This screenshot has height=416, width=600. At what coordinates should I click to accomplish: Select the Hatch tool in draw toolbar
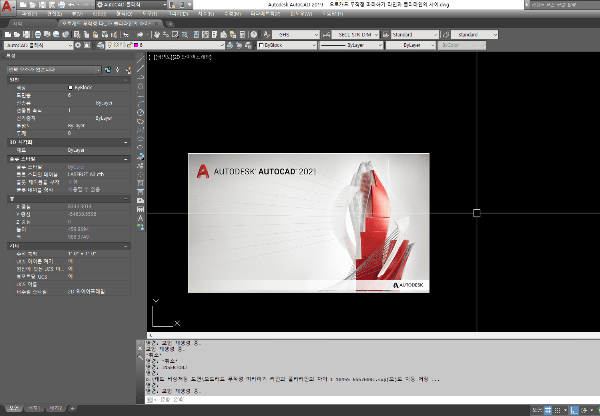[x=140, y=183]
